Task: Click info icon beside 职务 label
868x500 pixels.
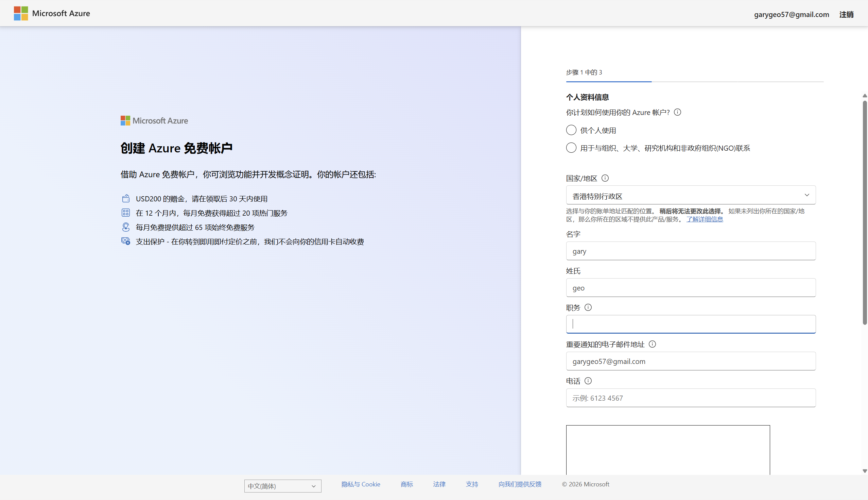Action: (x=588, y=307)
